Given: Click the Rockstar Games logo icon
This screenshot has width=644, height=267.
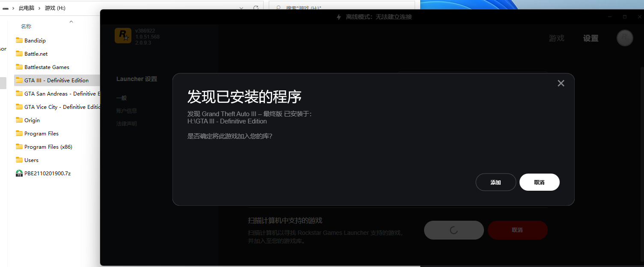Looking at the screenshot, I should click(x=123, y=36).
